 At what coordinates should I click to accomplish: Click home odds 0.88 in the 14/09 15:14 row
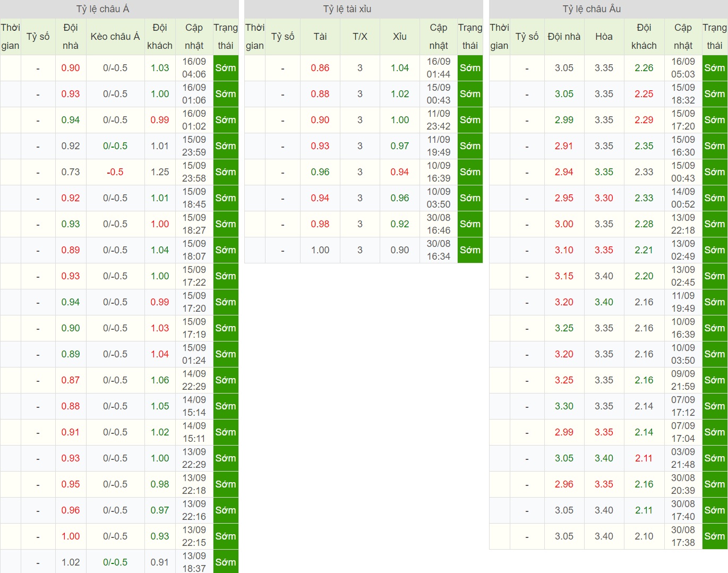(71, 406)
